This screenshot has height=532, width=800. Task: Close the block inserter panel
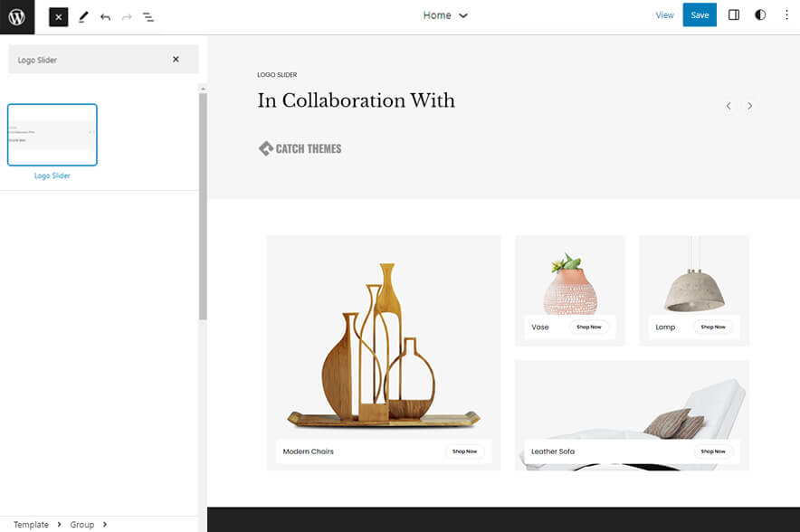point(58,16)
